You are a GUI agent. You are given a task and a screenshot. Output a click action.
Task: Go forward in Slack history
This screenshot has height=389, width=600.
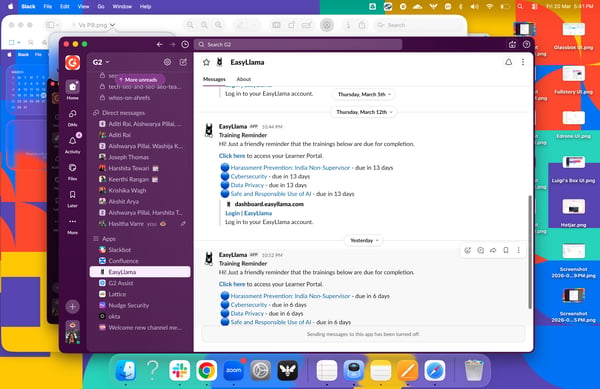pos(172,44)
